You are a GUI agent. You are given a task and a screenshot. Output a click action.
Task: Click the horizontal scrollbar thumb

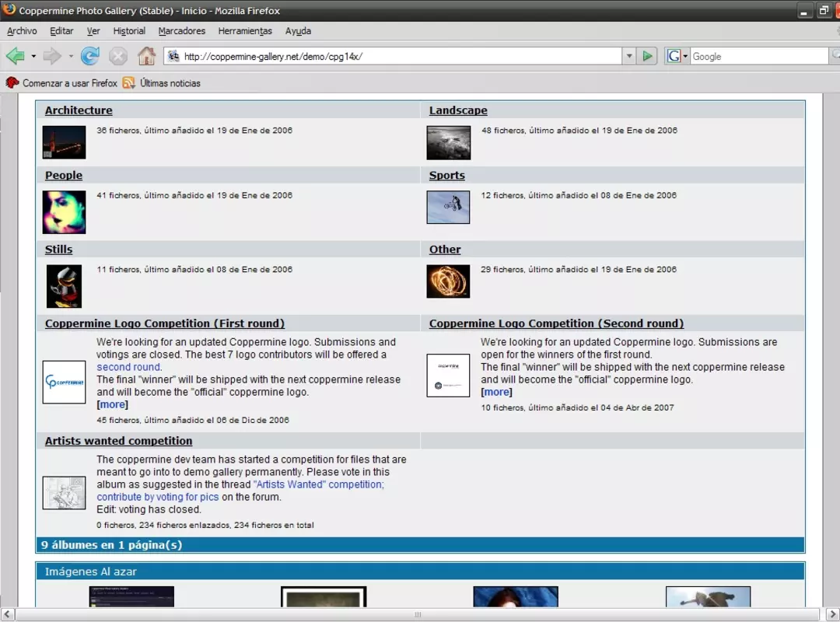coord(417,614)
